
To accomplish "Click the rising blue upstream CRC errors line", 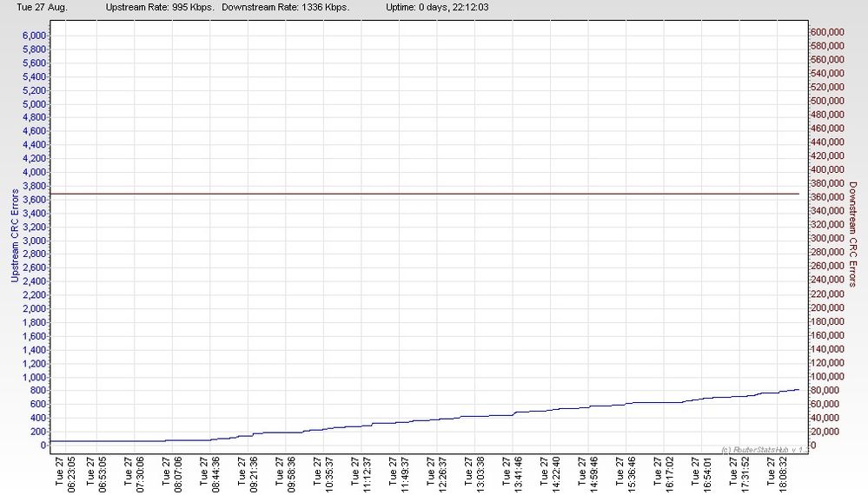I will tap(425, 421).
